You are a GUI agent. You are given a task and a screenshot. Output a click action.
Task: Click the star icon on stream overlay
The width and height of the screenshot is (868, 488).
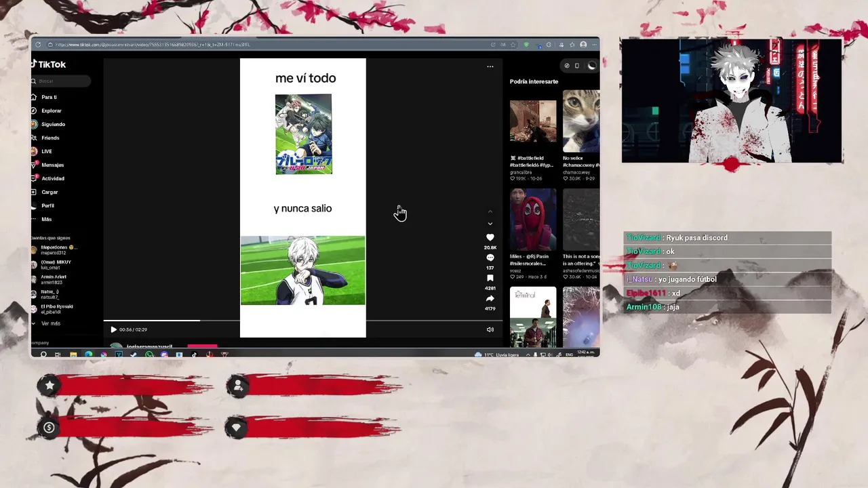point(49,386)
